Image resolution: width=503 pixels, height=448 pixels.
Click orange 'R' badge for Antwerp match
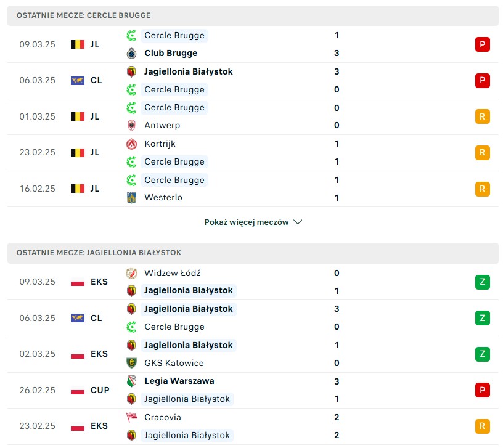[483, 116]
